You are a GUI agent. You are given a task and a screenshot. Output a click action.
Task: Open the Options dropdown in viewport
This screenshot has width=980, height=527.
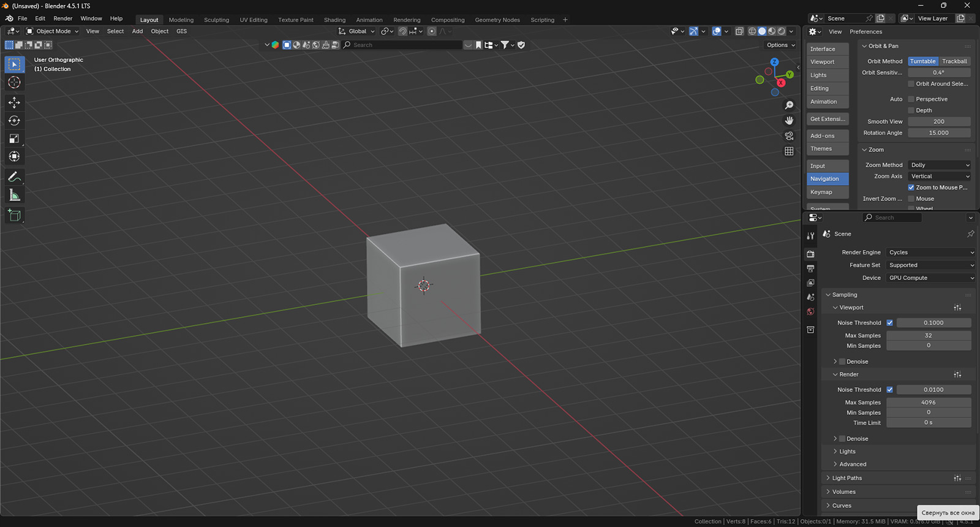click(x=780, y=45)
